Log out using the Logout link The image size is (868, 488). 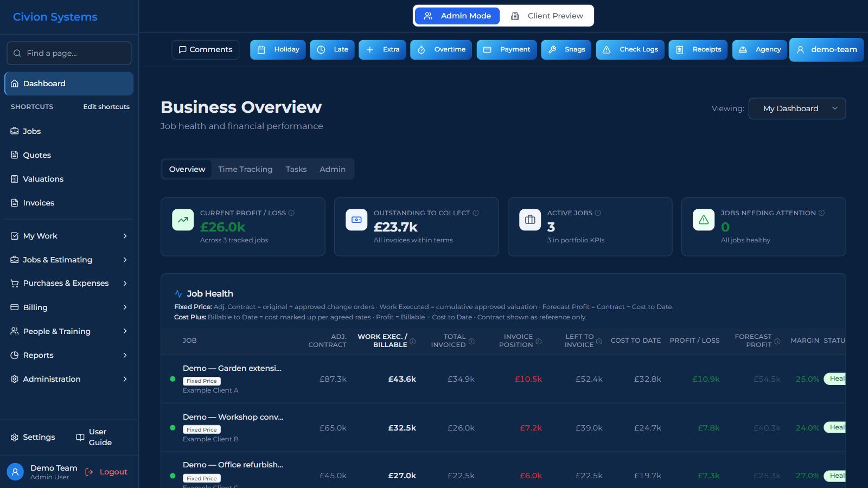[106, 472]
